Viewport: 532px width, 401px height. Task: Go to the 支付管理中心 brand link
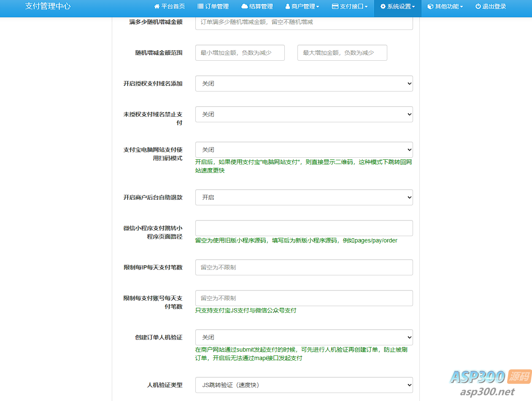[48, 7]
